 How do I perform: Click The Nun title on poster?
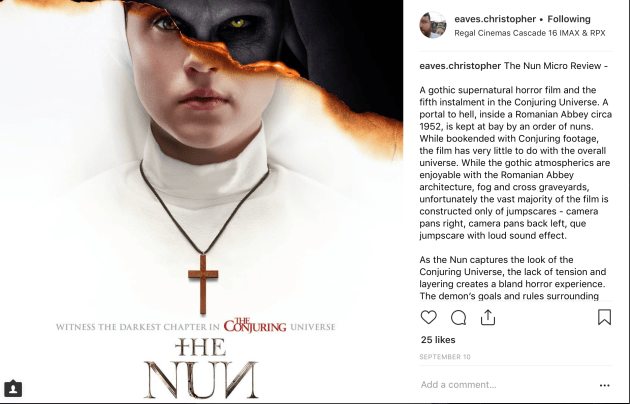click(x=200, y=368)
